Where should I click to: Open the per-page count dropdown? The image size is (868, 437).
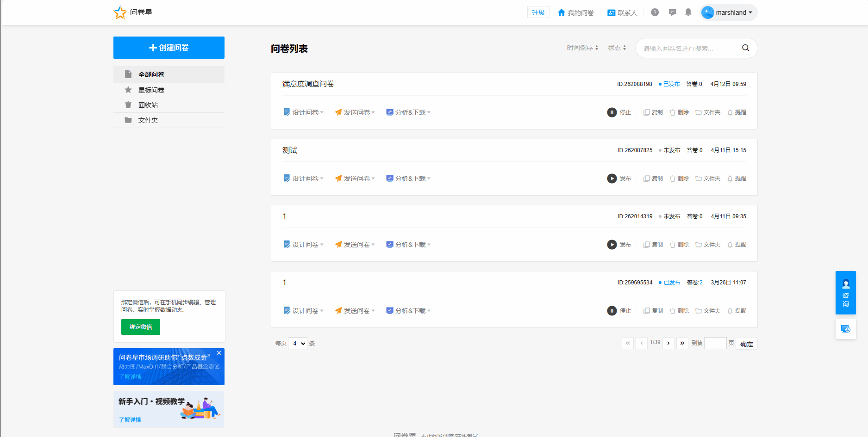pyautogui.click(x=298, y=344)
